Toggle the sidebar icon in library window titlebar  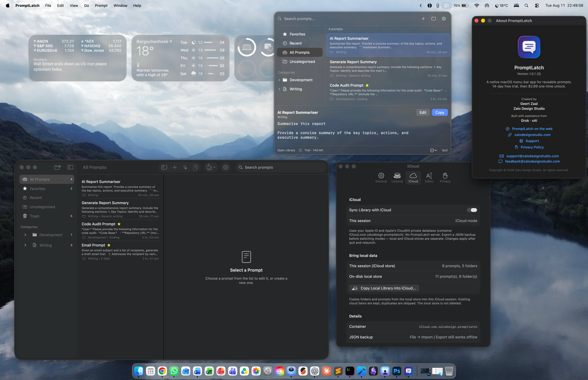click(x=70, y=167)
